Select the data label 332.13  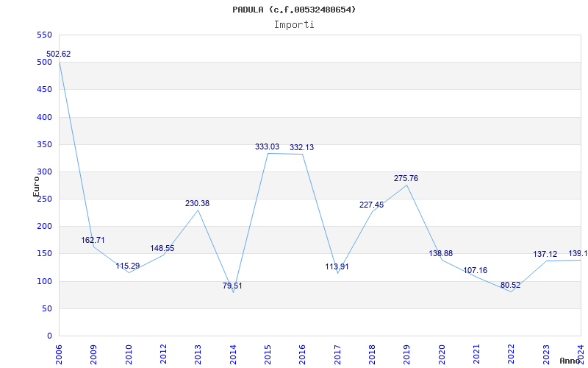coord(301,148)
